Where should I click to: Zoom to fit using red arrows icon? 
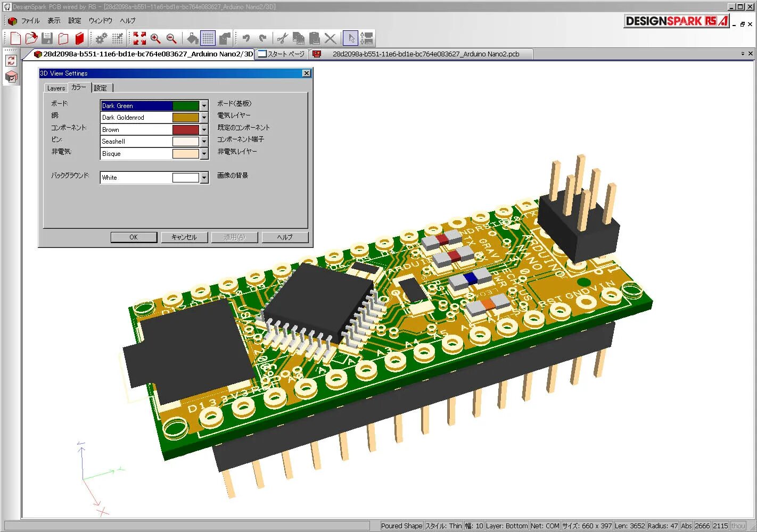(139, 38)
